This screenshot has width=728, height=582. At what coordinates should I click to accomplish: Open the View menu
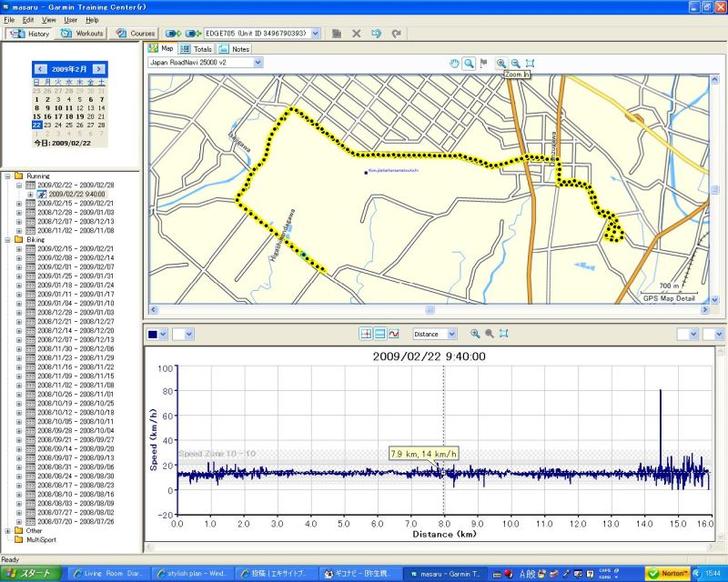click(x=49, y=20)
